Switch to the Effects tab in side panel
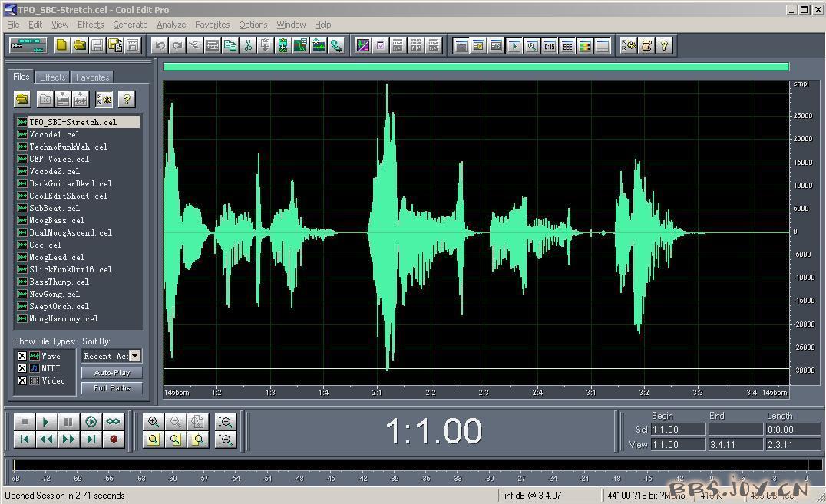Screen dimensions: 826x504 click(x=53, y=77)
